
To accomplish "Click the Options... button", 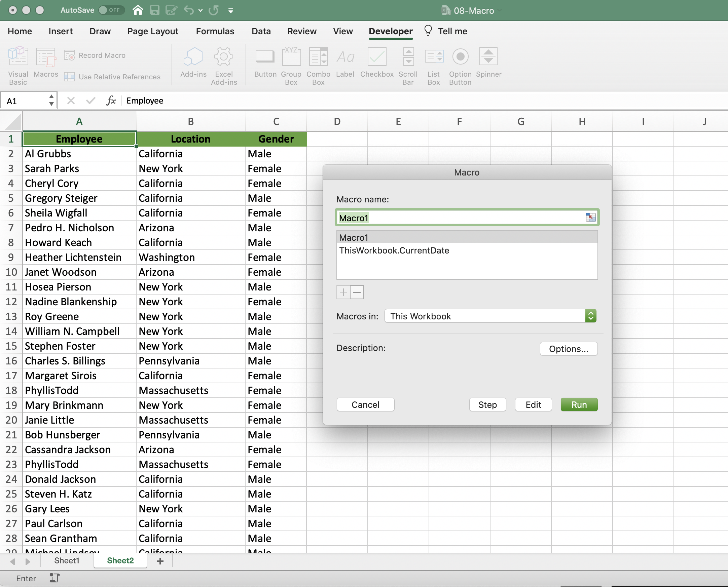I will pos(569,349).
